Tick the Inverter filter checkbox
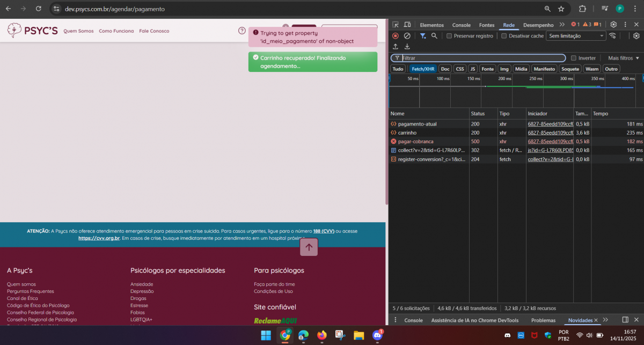 point(574,58)
